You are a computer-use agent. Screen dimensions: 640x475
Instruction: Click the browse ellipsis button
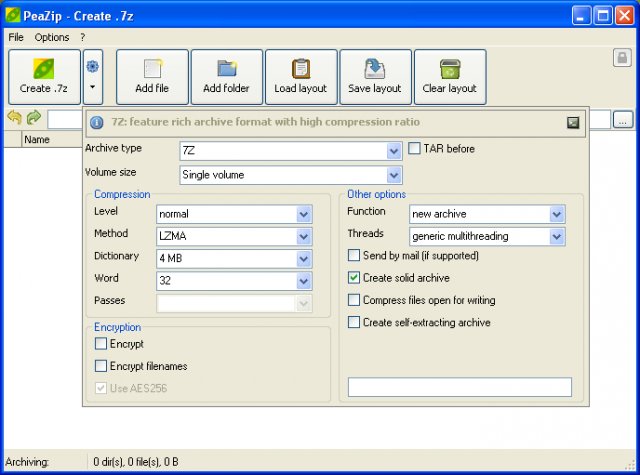tap(622, 120)
